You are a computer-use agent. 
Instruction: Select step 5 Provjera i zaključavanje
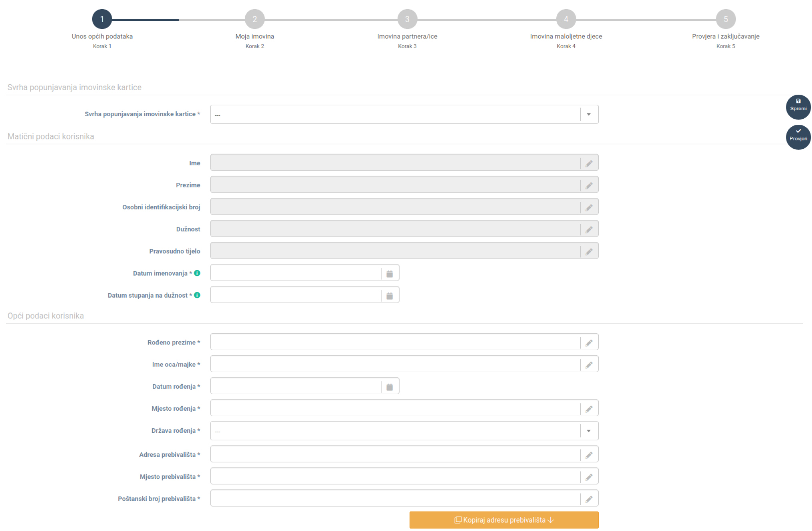tap(725, 19)
